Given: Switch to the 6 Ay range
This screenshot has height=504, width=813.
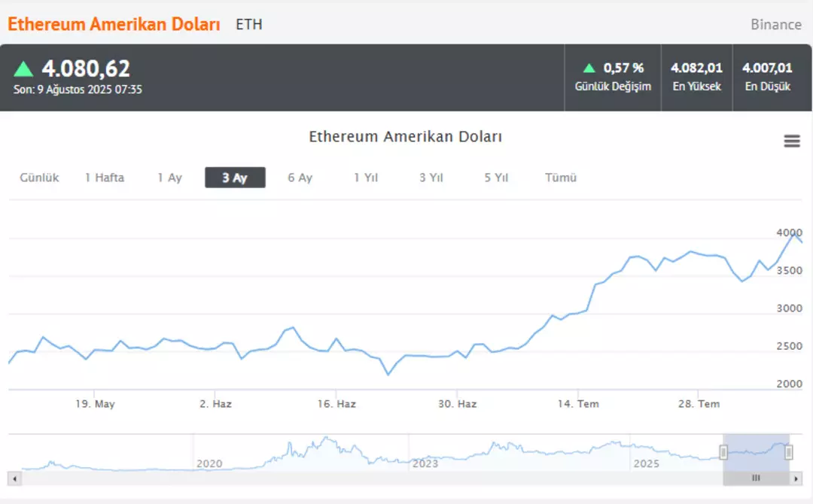Looking at the screenshot, I should point(300,178).
